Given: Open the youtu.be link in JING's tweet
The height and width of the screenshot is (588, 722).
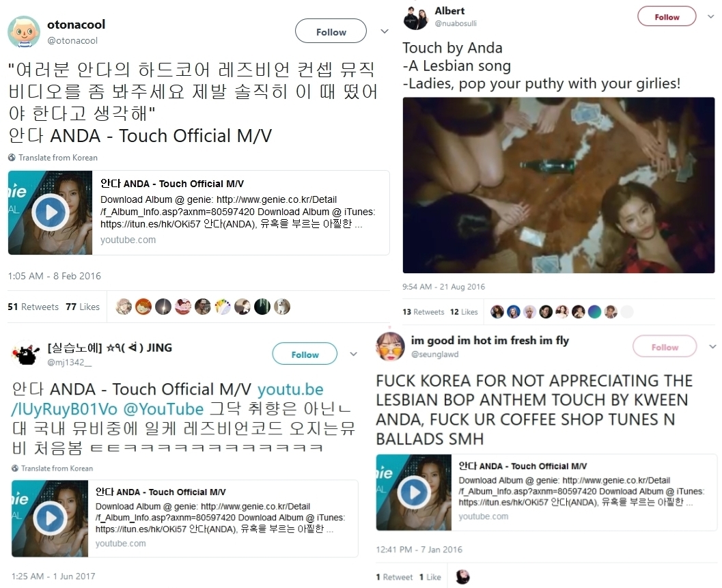Looking at the screenshot, I should pyautogui.click(x=167, y=399).
